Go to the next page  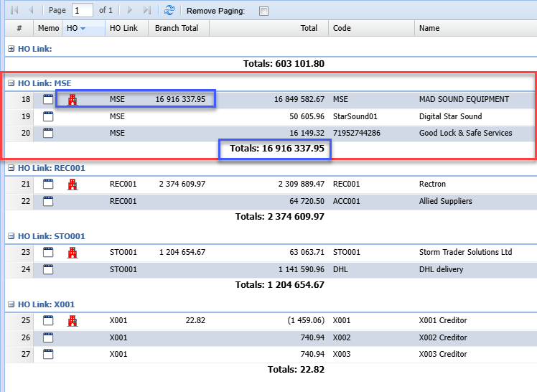(129, 10)
